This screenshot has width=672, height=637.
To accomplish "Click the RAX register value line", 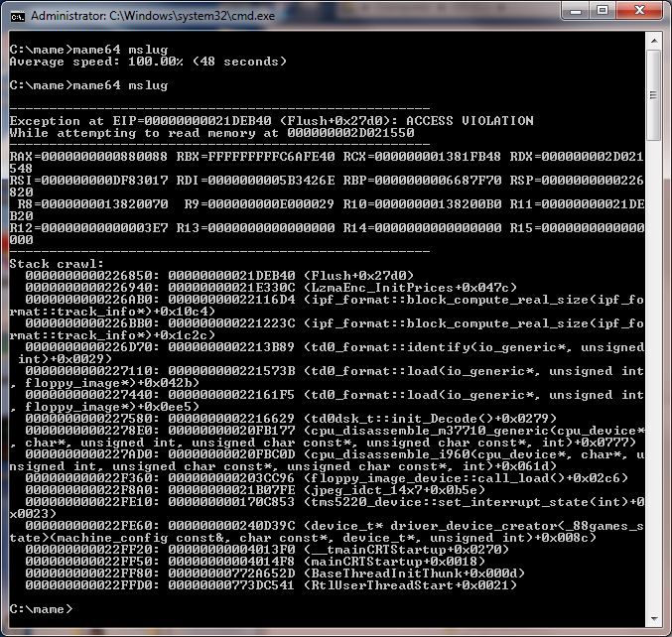I will pyautogui.click(x=89, y=157).
